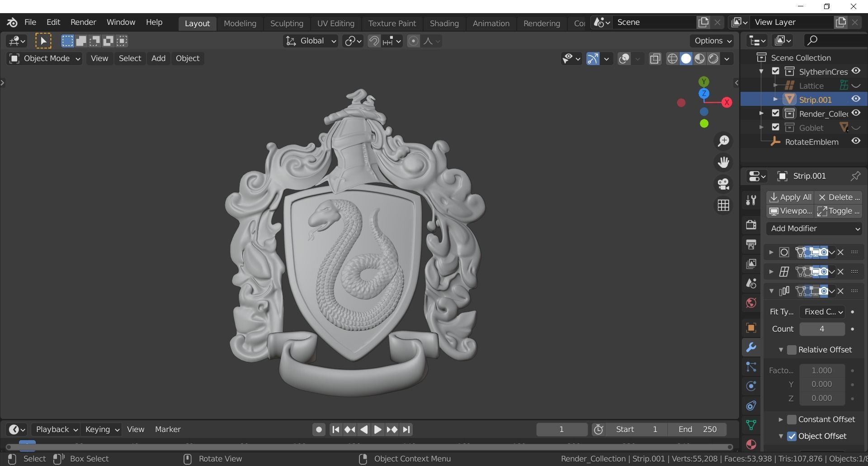Image resolution: width=868 pixels, height=466 pixels.
Task: Open the Modifier properties wrench tab
Action: coord(751,347)
